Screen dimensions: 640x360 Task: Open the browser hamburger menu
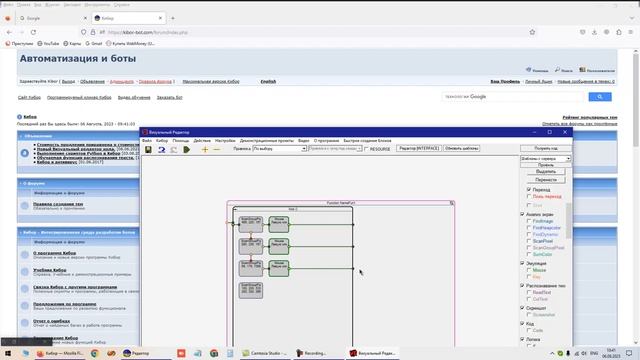point(631,32)
